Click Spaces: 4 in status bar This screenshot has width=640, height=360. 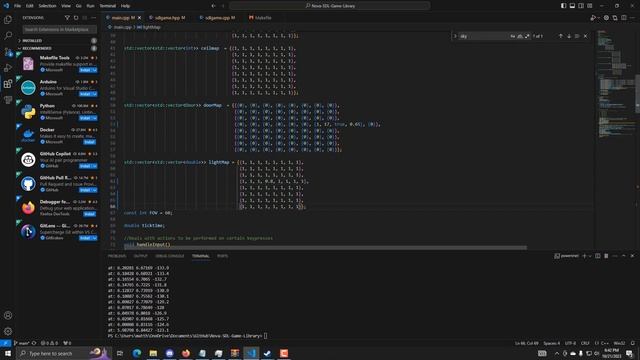click(551, 343)
